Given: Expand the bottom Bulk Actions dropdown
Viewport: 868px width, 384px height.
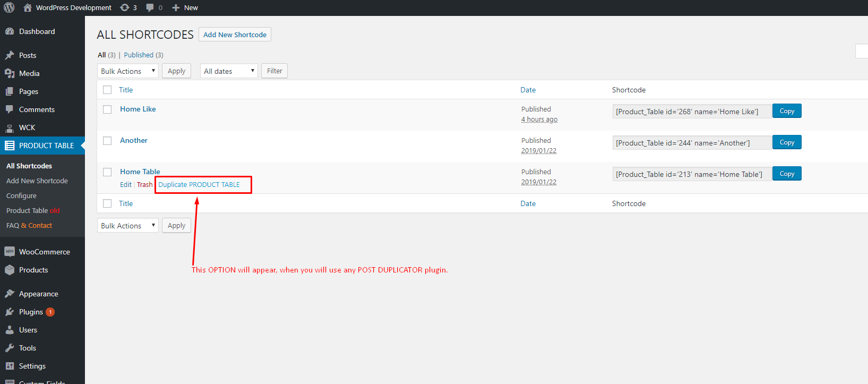Looking at the screenshot, I should click(x=127, y=226).
